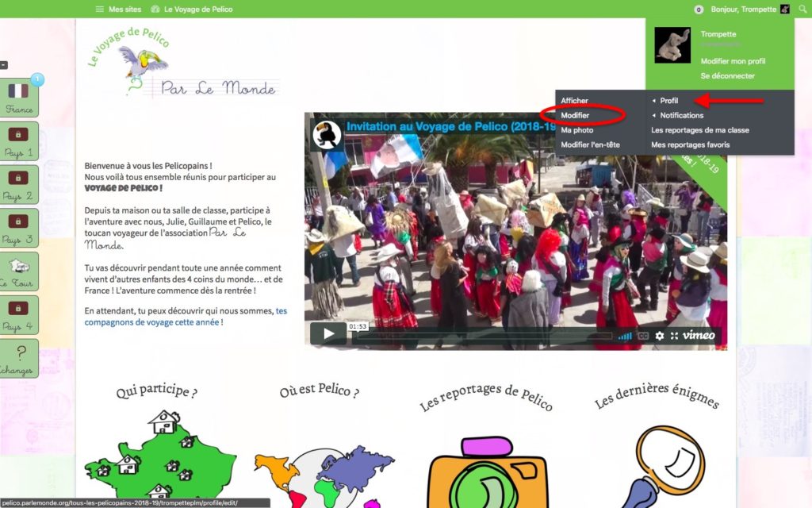Toggle closed captions CC button
This screenshot has width=812, height=508.
click(x=643, y=336)
